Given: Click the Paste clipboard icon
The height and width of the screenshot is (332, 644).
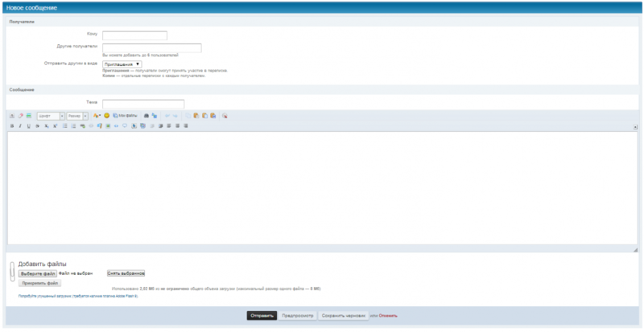Looking at the screenshot, I should (196, 116).
